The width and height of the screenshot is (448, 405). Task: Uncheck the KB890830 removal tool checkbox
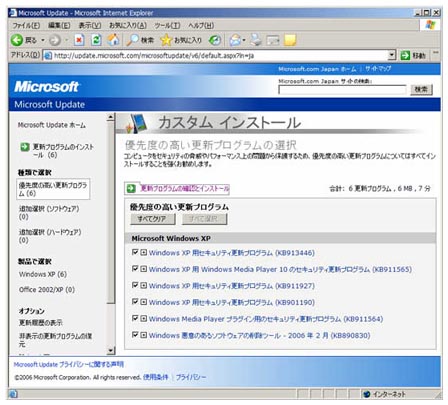[135, 335]
